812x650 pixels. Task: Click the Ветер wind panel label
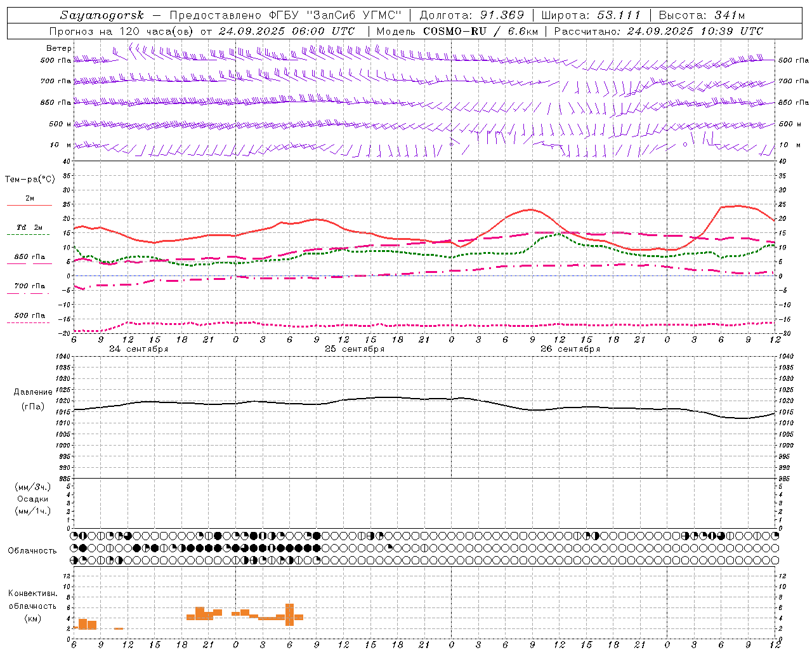tap(58, 48)
